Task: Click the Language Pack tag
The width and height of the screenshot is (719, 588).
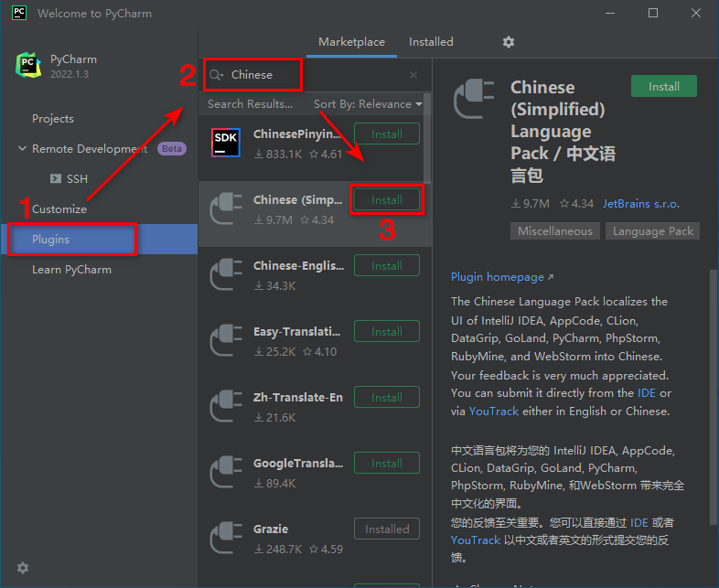Action: click(x=652, y=231)
